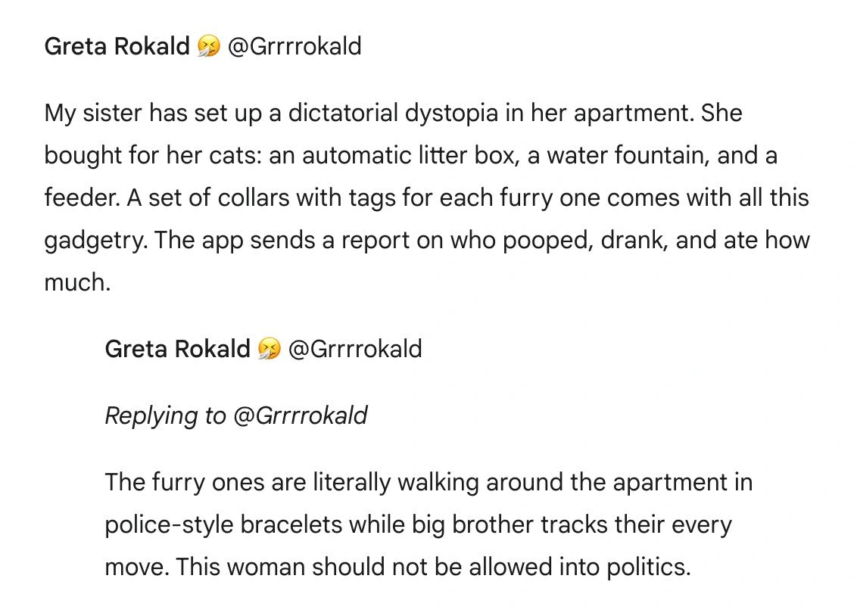This screenshot has width=857, height=616.
Task: Click the reply's first line about the furry ones
Action: click(x=428, y=482)
